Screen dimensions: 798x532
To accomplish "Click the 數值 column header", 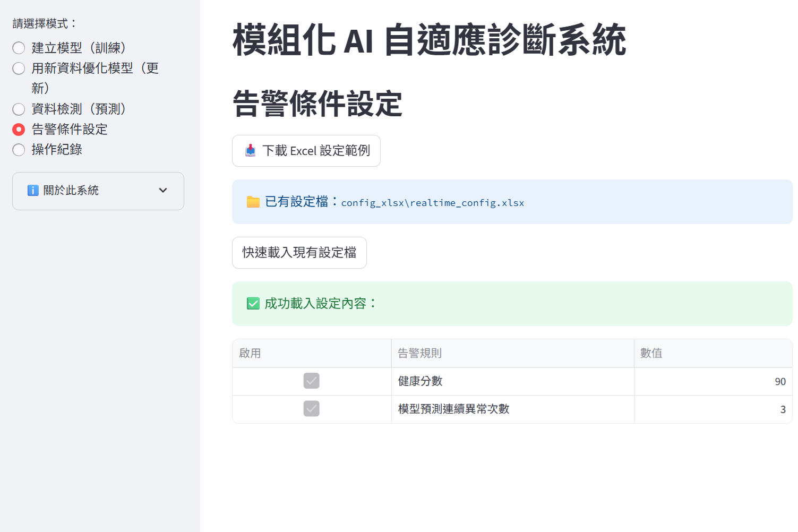I will pos(713,353).
